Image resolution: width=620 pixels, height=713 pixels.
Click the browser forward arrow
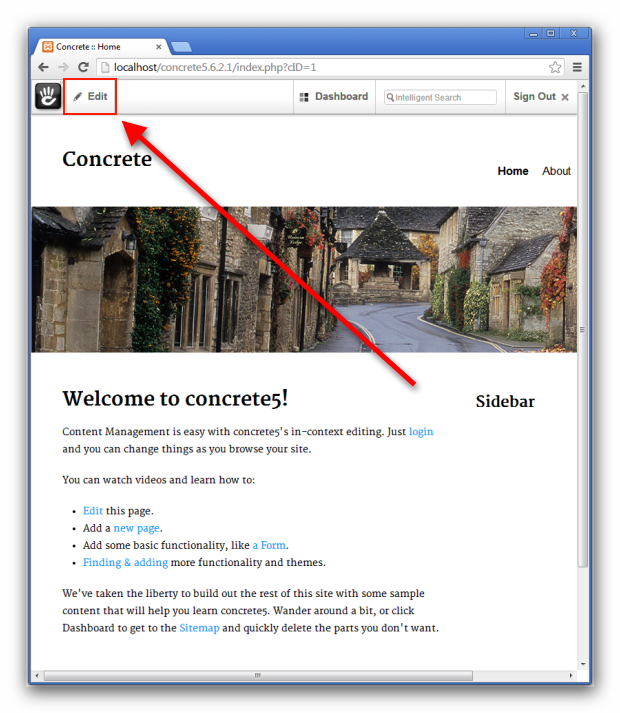click(63, 67)
